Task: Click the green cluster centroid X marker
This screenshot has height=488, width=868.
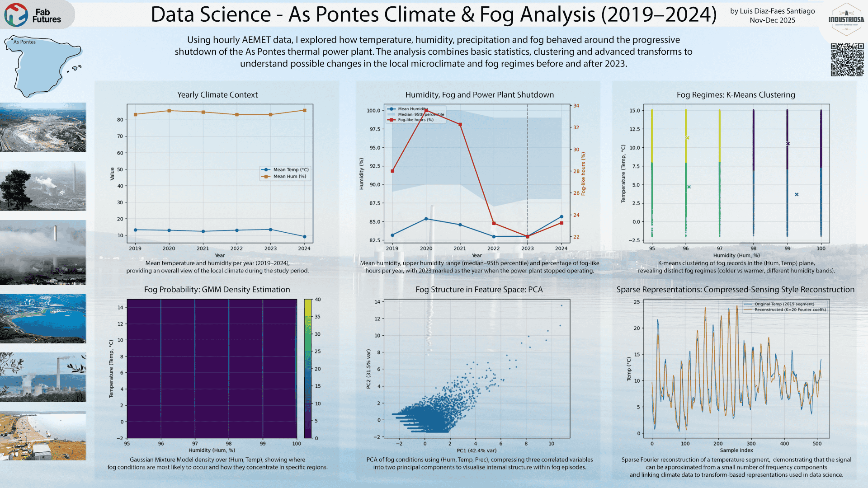Action: pos(689,187)
